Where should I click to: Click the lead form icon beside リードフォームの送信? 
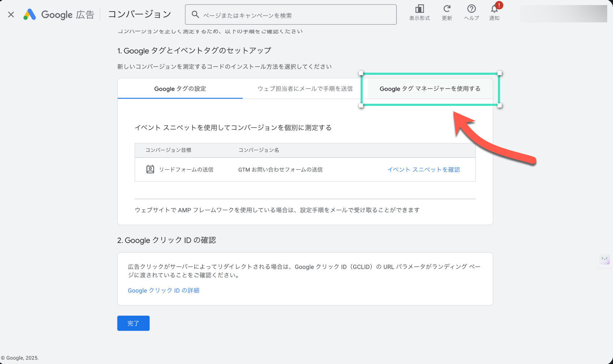150,169
